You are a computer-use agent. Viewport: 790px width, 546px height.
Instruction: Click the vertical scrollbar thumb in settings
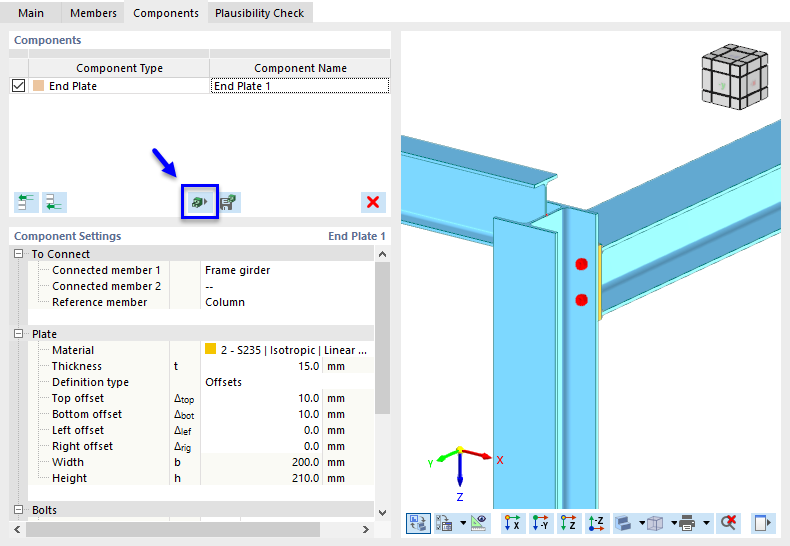coord(382,337)
